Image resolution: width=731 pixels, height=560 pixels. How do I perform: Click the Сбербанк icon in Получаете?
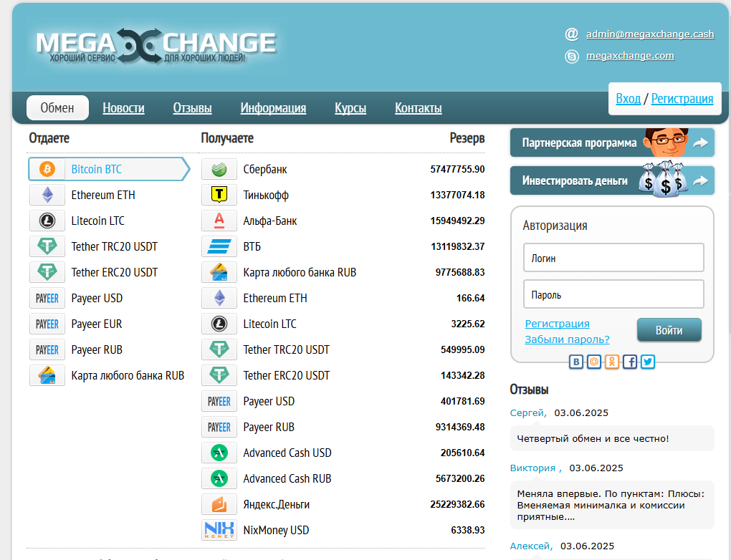point(219,169)
